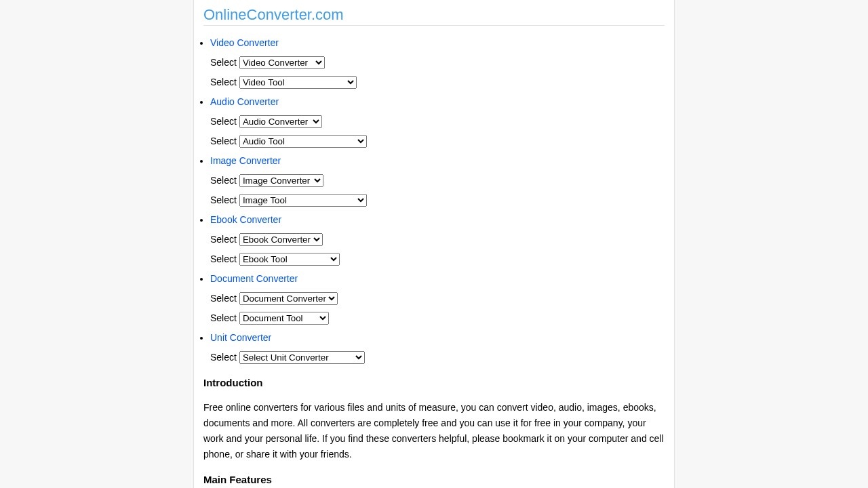Open the Select Unit Converter dropdown

tap(301, 357)
